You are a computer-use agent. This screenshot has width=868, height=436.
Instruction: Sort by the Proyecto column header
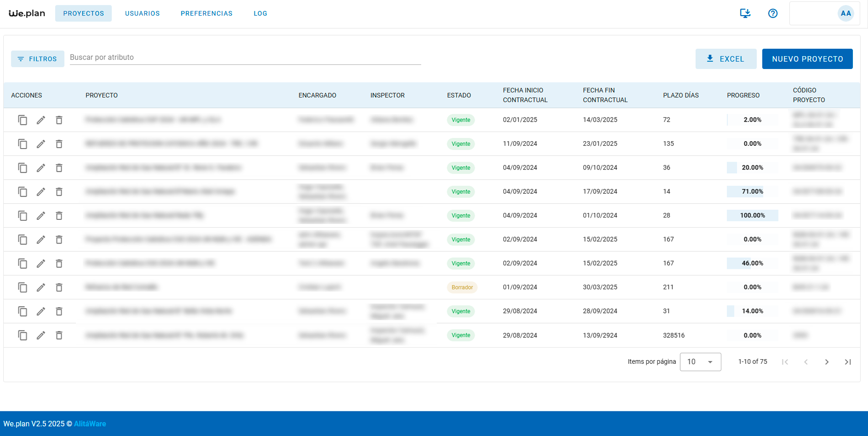(101, 96)
